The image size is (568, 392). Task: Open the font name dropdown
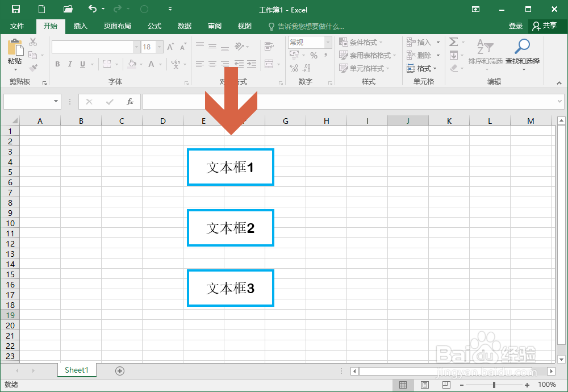click(x=136, y=47)
